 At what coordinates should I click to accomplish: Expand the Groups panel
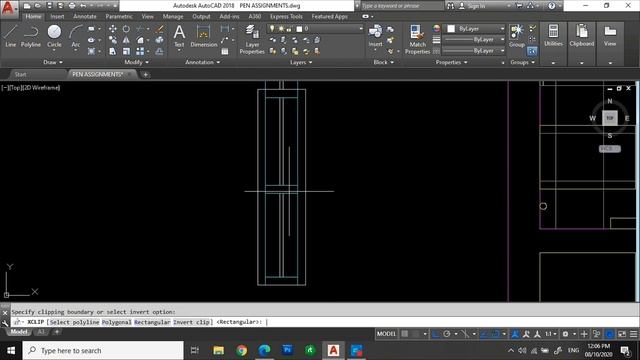tap(522, 62)
